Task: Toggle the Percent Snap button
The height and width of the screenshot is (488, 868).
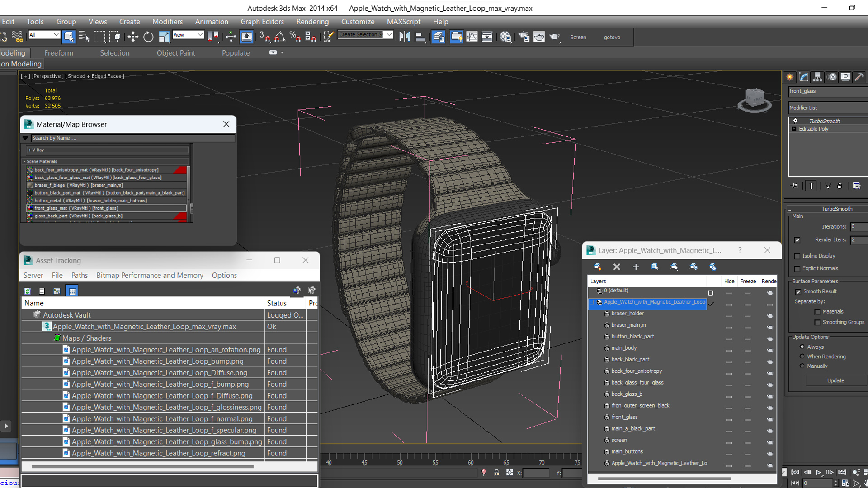Action: (x=295, y=37)
